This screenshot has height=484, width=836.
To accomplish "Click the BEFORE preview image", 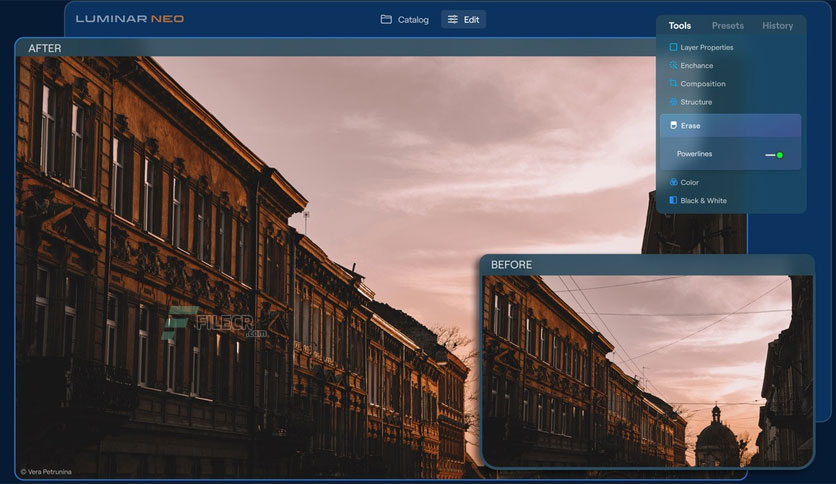I will [647, 370].
